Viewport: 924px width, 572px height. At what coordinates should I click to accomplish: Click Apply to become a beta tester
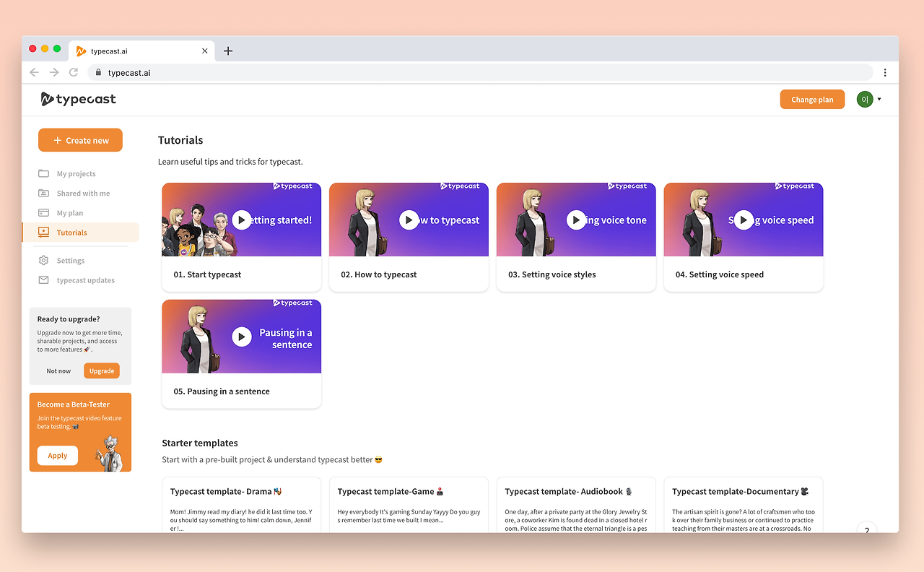(x=58, y=455)
